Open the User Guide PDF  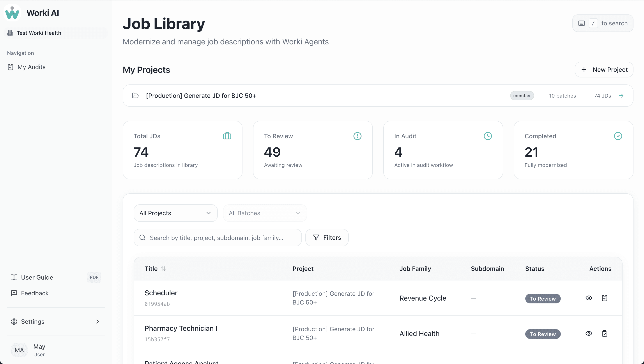(37, 278)
